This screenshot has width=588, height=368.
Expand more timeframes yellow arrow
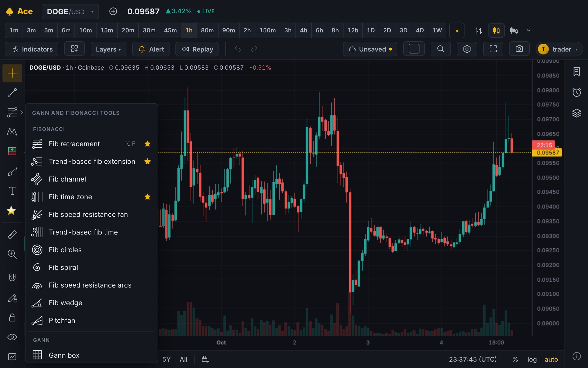(x=457, y=30)
